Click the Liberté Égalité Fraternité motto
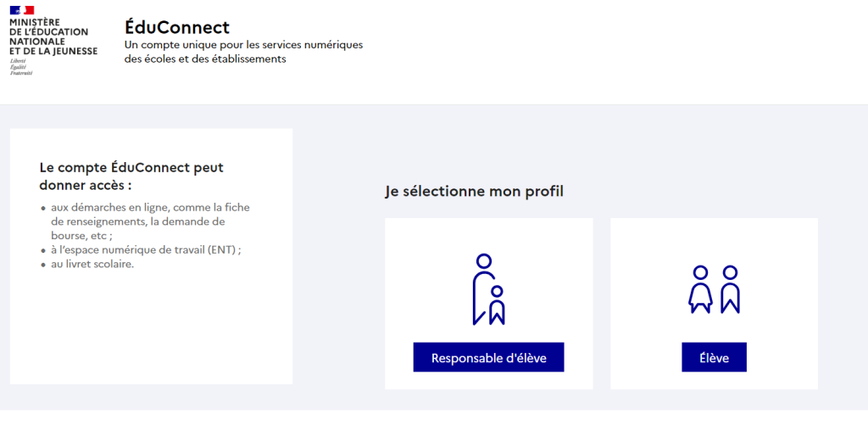Image resolution: width=868 pixels, height=442 pixels. tap(21, 66)
